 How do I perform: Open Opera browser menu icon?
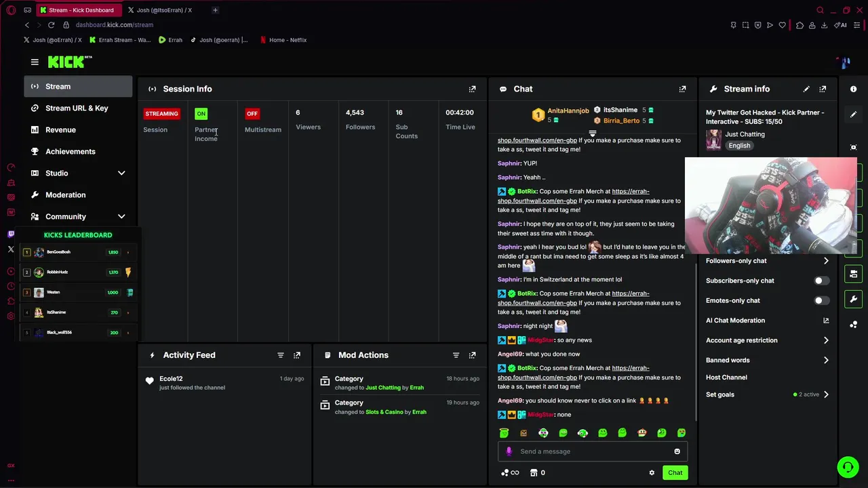(11, 10)
